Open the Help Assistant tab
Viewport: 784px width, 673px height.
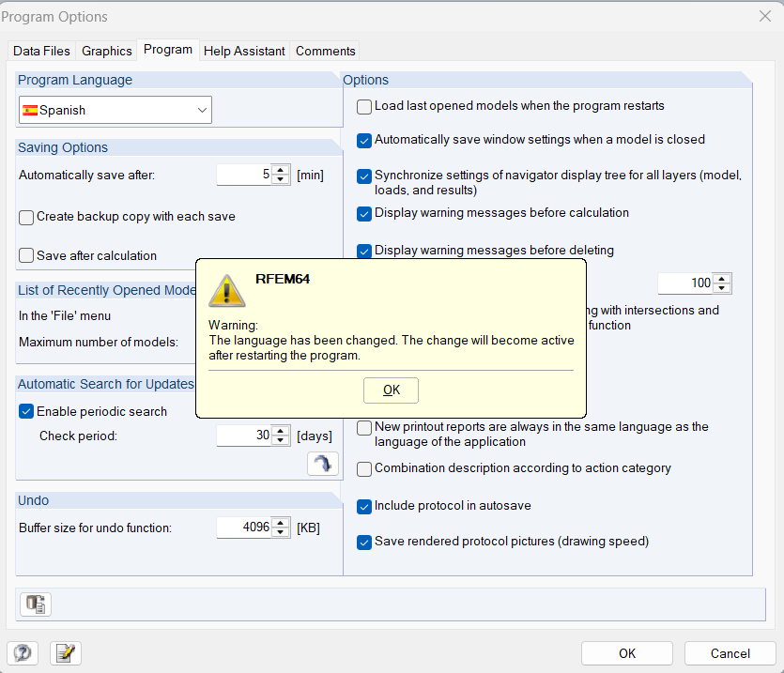[x=244, y=51]
